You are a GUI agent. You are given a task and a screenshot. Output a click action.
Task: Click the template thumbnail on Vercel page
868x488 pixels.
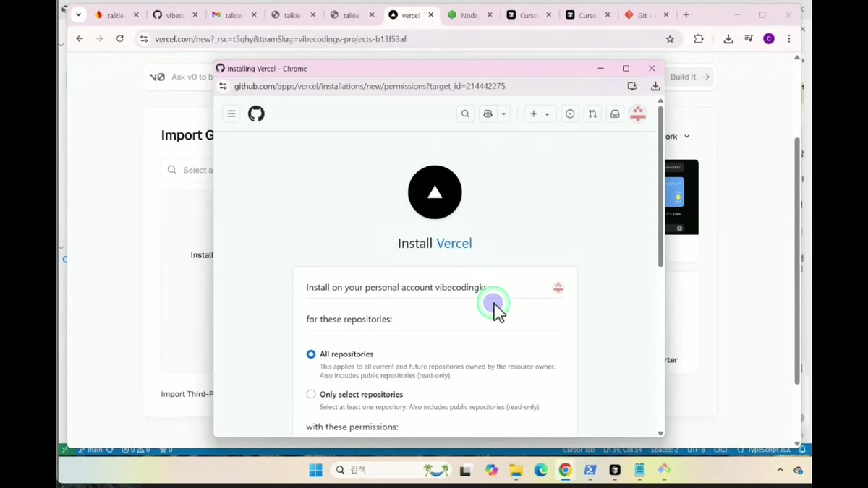tap(681, 197)
